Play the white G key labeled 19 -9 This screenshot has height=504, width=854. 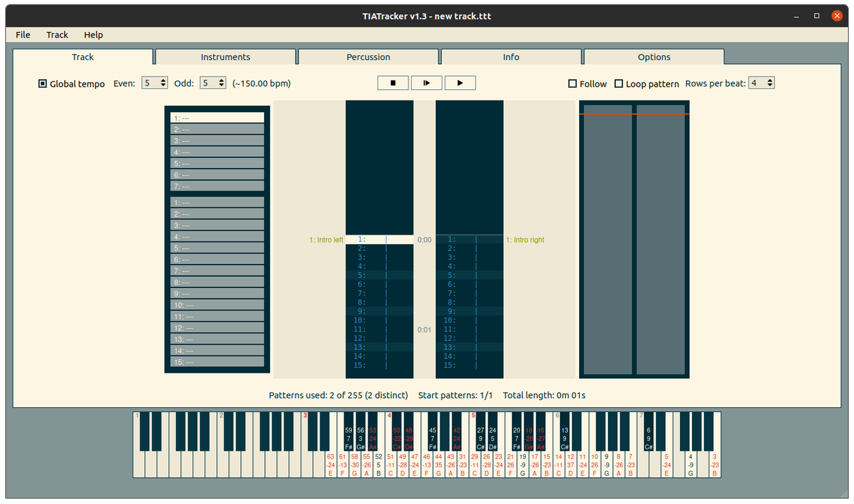[522, 465]
